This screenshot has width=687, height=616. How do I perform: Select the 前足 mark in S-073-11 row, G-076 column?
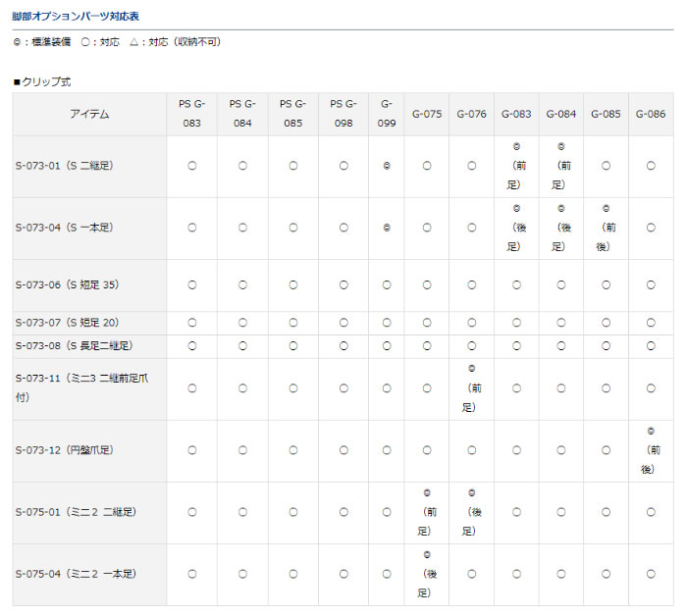[472, 388]
